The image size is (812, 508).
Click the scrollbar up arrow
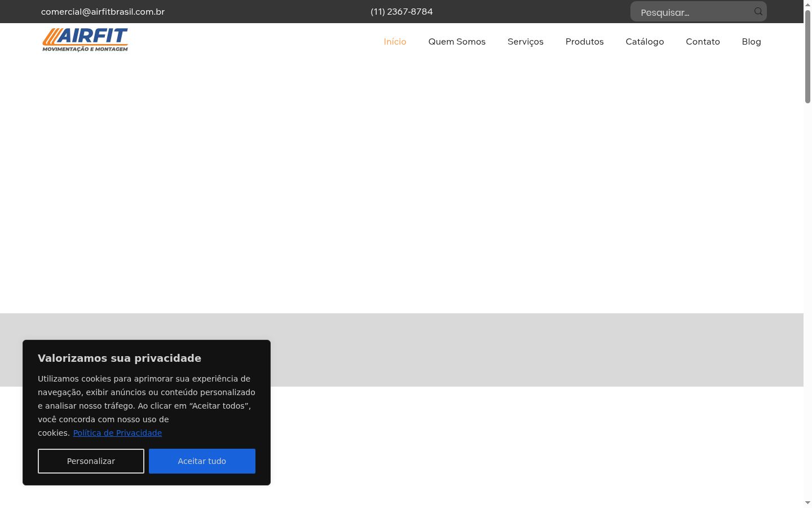coord(807,4)
